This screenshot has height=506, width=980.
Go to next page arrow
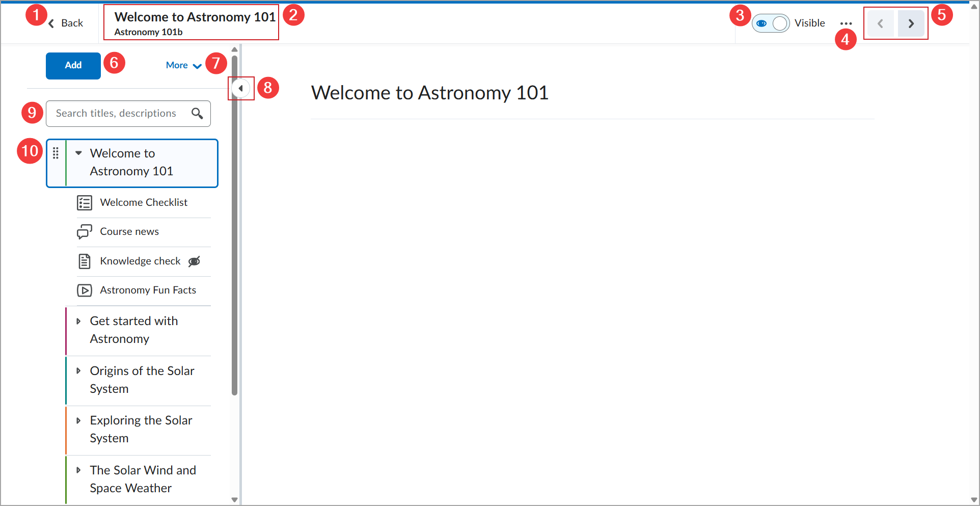pyautogui.click(x=911, y=23)
